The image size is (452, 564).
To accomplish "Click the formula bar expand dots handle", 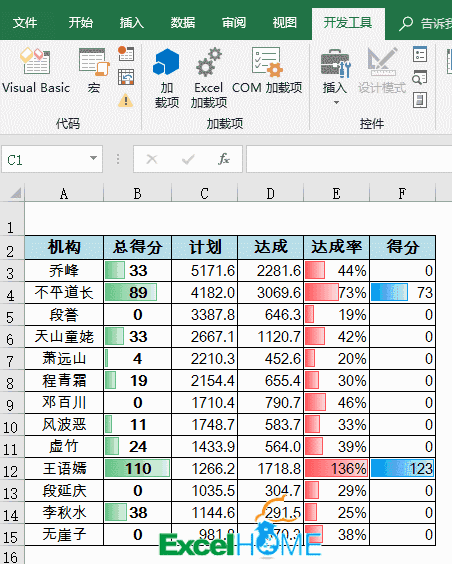I will tap(118, 159).
